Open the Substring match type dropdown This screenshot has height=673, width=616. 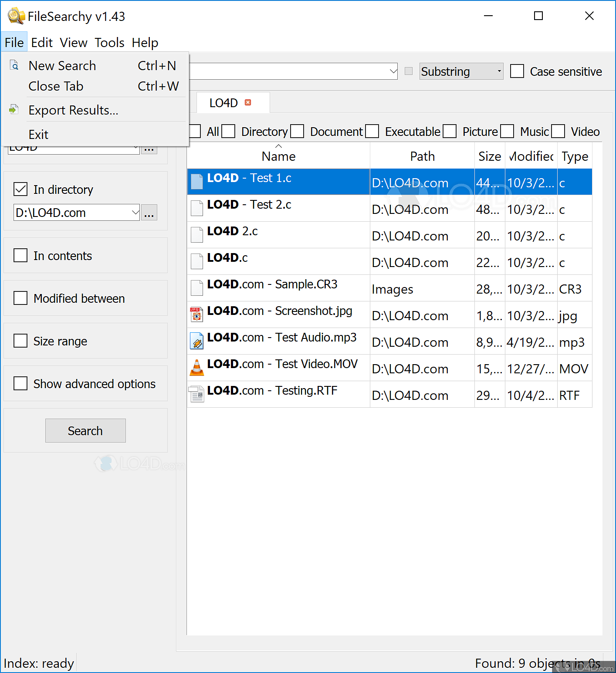(499, 71)
